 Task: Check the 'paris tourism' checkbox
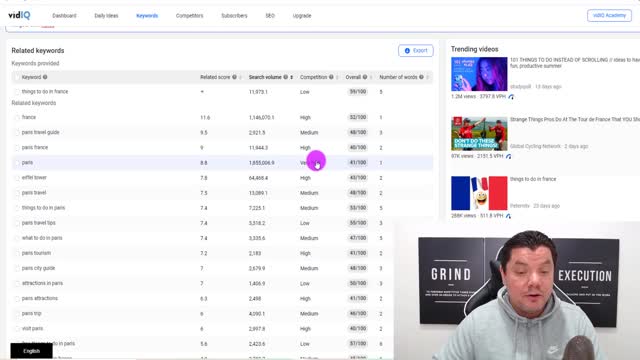(x=17, y=253)
